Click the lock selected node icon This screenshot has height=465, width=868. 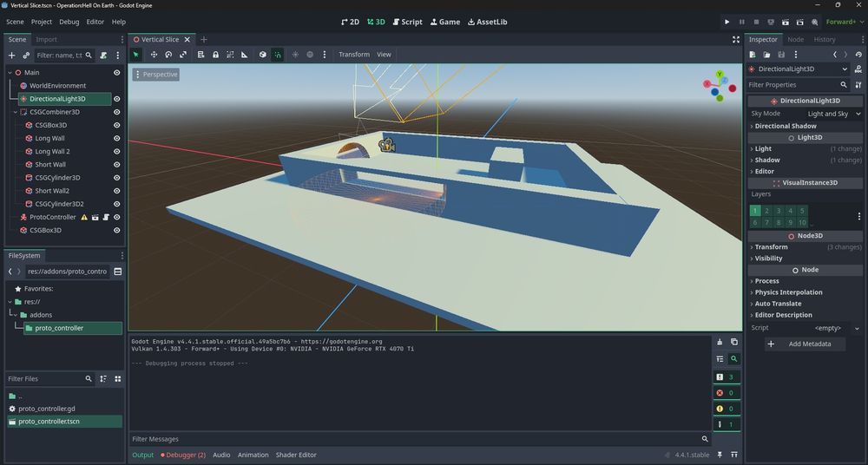215,55
